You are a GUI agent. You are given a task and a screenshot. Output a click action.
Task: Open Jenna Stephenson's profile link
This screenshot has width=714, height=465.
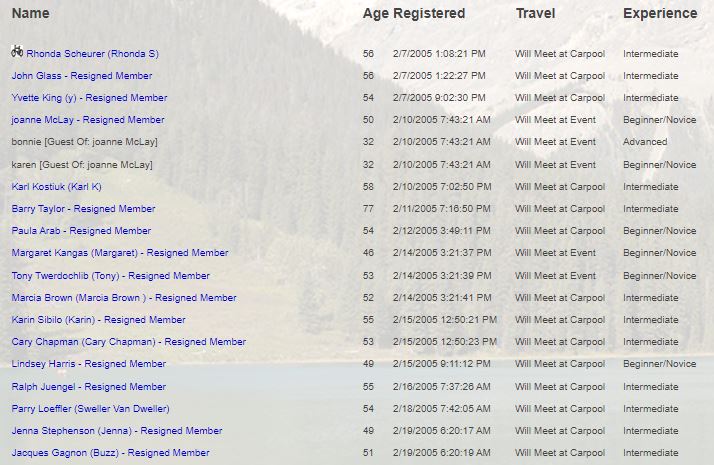tap(116, 431)
